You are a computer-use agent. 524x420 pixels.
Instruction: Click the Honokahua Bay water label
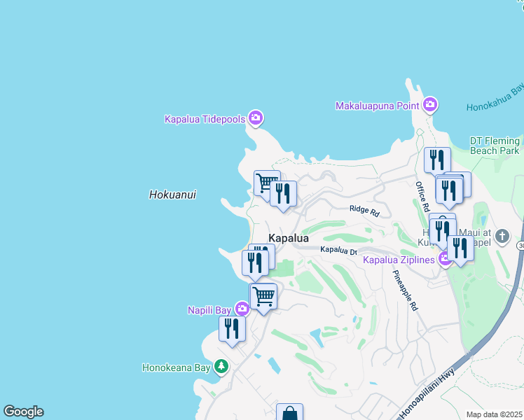pyautogui.click(x=496, y=97)
